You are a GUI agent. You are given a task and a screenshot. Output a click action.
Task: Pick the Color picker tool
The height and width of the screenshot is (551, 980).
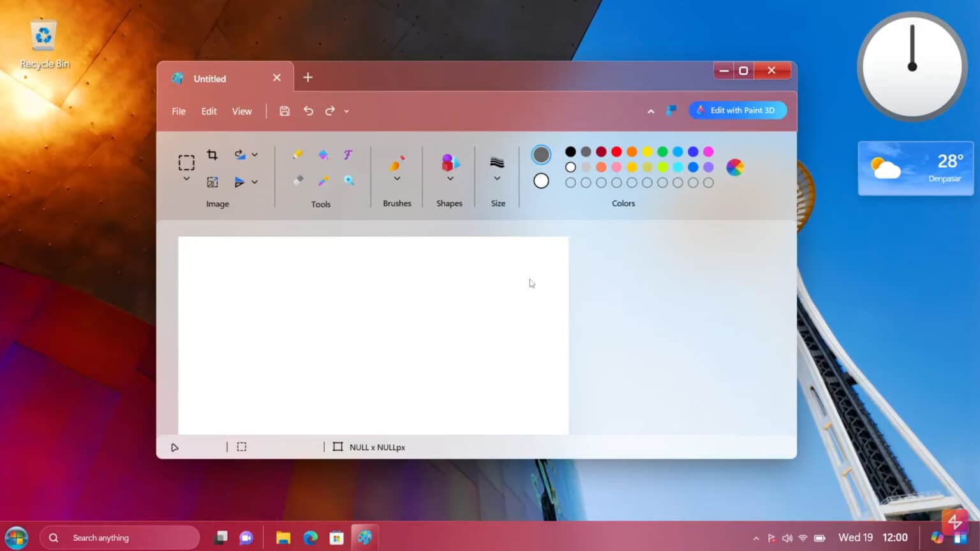323,181
